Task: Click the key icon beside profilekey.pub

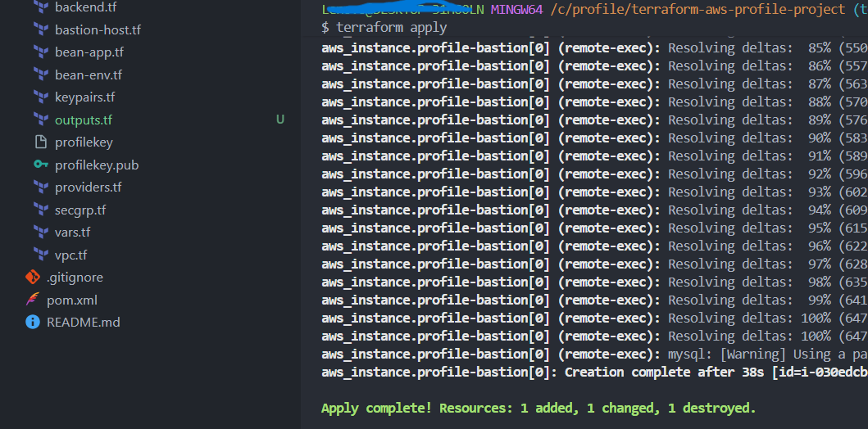Action: click(41, 165)
